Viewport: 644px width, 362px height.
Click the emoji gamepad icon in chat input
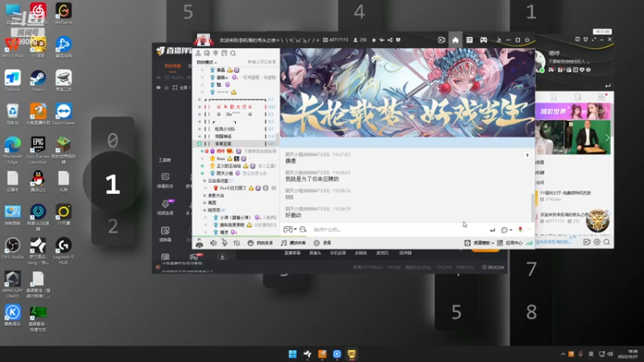click(x=288, y=229)
